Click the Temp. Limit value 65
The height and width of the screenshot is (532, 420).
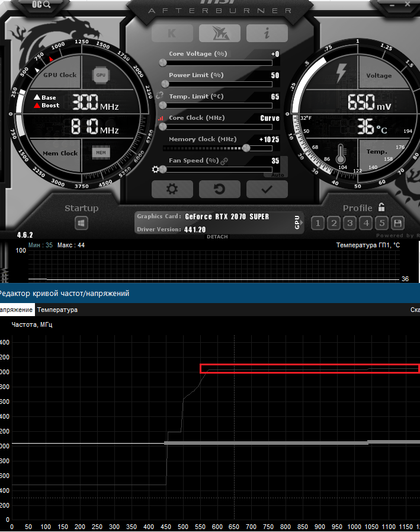pyautogui.click(x=275, y=97)
